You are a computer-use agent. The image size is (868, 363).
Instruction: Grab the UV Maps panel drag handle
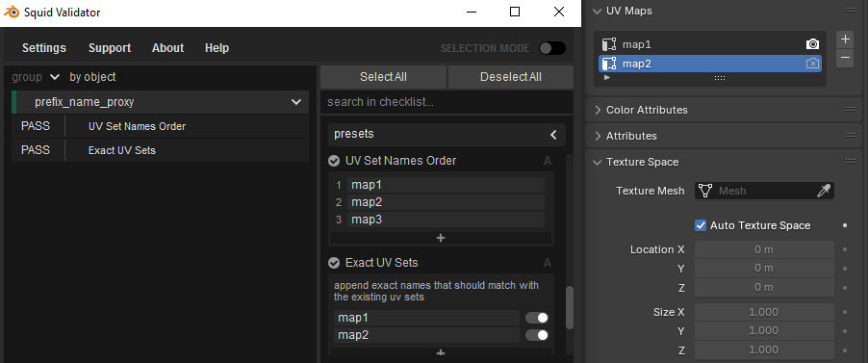[x=851, y=10]
